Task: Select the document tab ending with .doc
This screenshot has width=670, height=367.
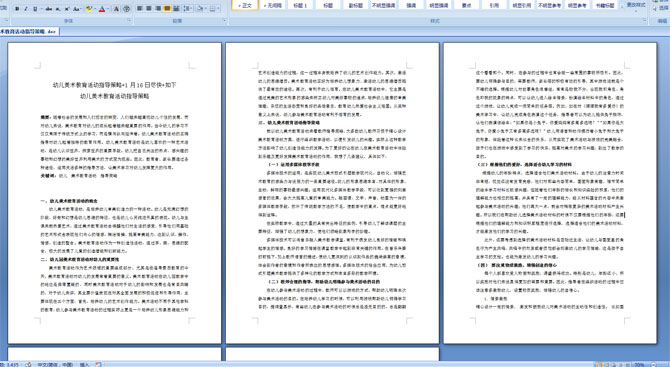Action: coord(29,31)
